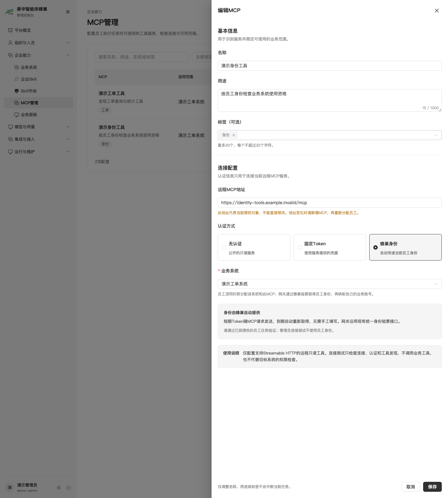
Task: Click into the 用途 text area
Action: [330, 100]
